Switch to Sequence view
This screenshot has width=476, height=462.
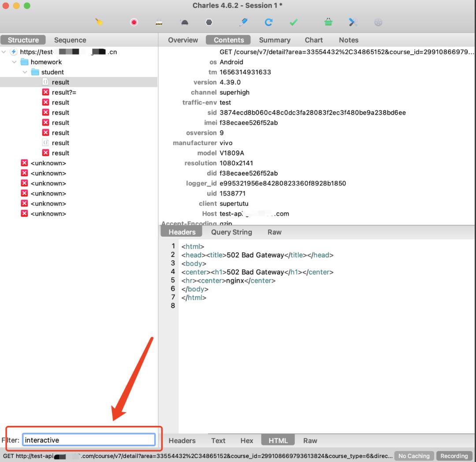click(x=70, y=40)
